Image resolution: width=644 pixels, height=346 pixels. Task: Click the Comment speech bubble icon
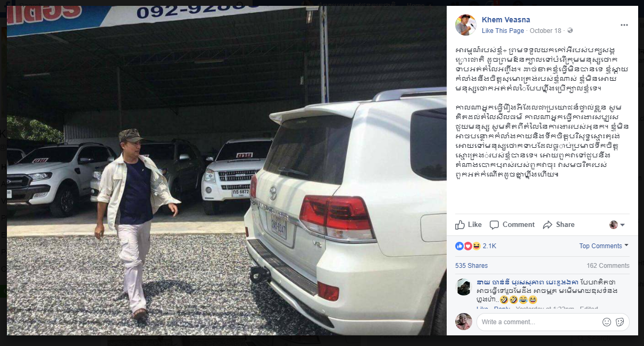click(495, 225)
